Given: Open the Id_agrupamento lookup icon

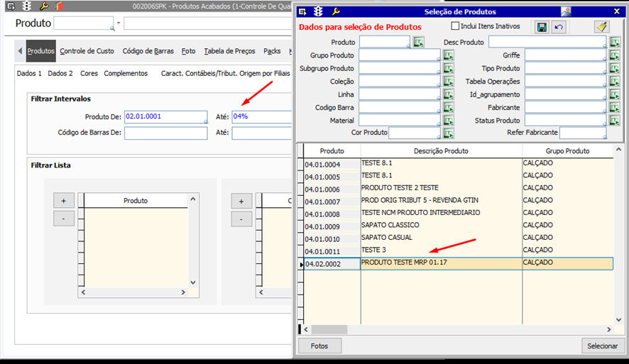Looking at the screenshot, I should pyautogui.click(x=615, y=94).
